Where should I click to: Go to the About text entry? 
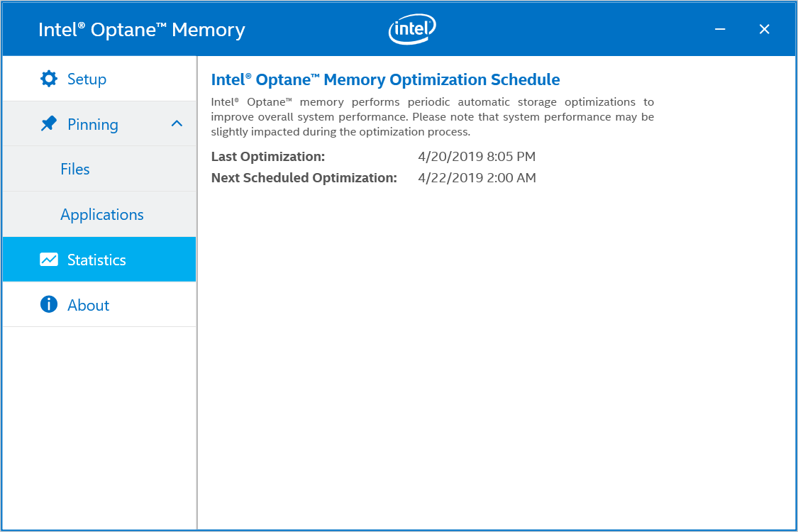(89, 306)
